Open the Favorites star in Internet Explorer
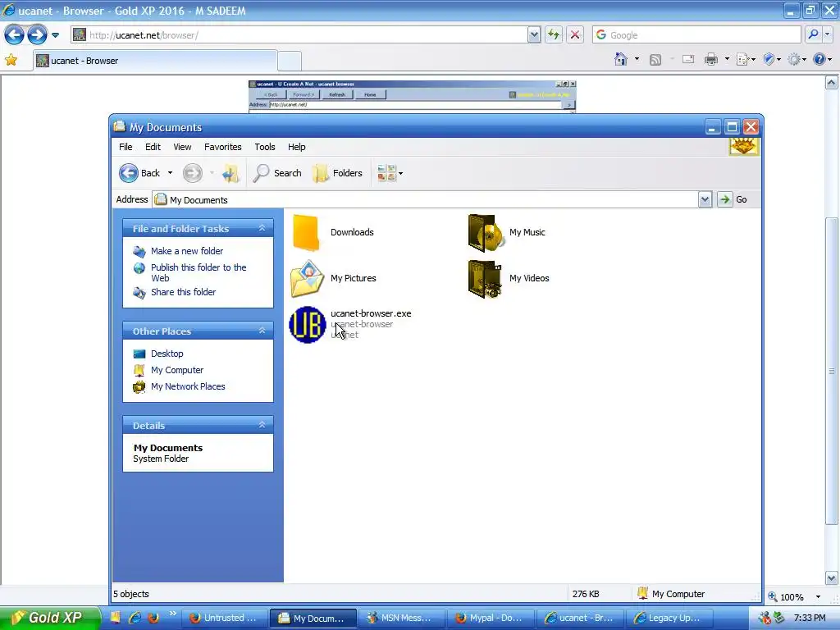 [11, 60]
